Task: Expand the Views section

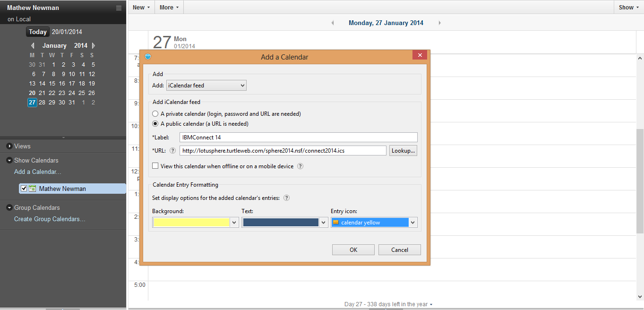Action: [x=9, y=146]
